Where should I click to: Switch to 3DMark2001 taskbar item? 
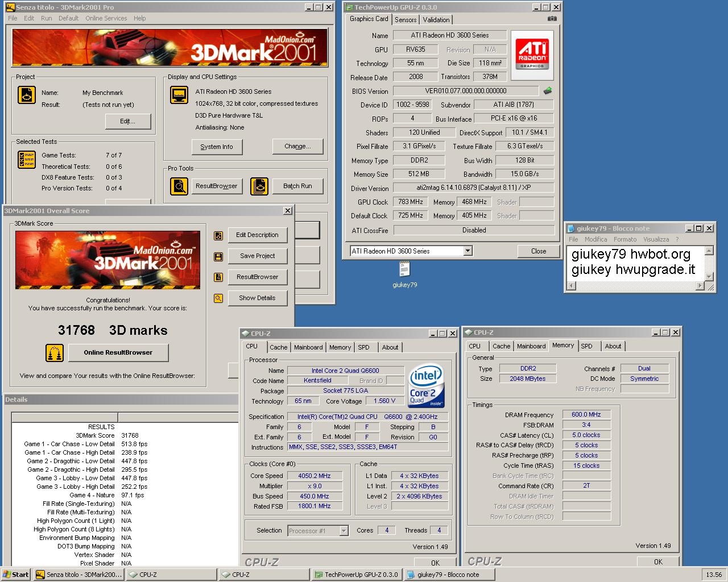click(78, 575)
